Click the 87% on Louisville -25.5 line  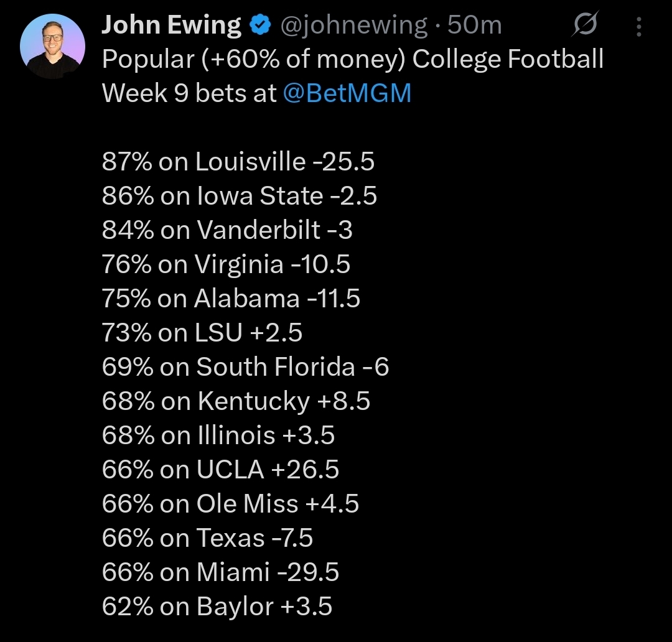click(x=238, y=162)
